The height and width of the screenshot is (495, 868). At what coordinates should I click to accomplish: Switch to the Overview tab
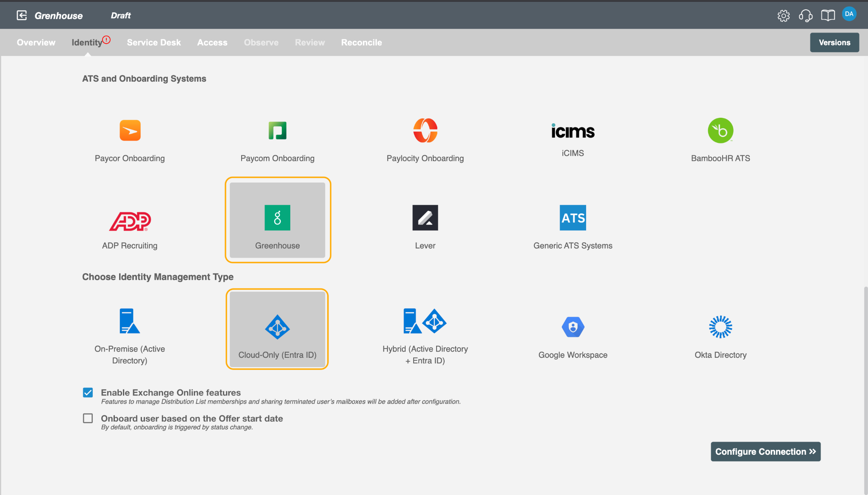tap(36, 42)
